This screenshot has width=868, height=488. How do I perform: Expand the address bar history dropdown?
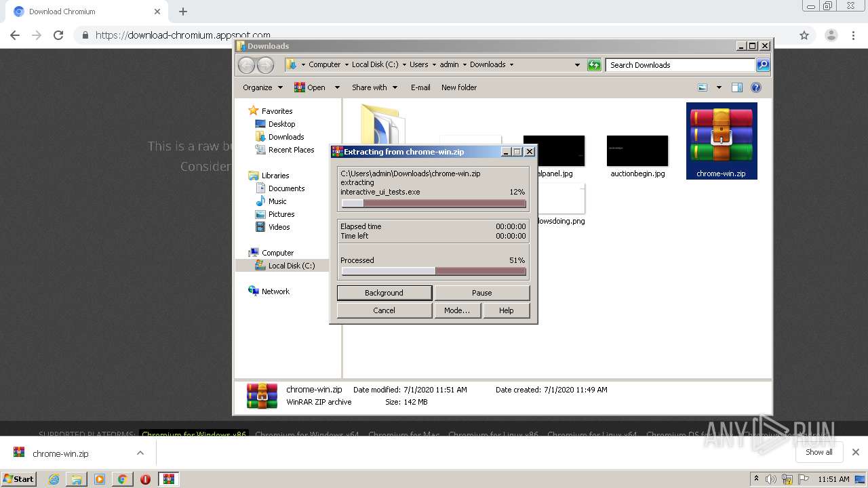pyautogui.click(x=577, y=65)
